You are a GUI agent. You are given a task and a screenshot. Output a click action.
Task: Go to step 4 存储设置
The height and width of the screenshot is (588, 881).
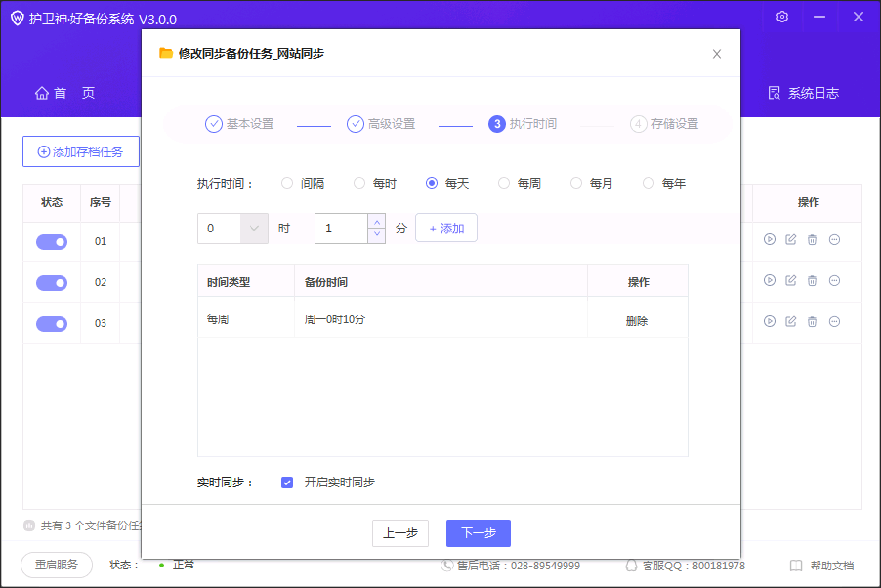click(x=664, y=124)
